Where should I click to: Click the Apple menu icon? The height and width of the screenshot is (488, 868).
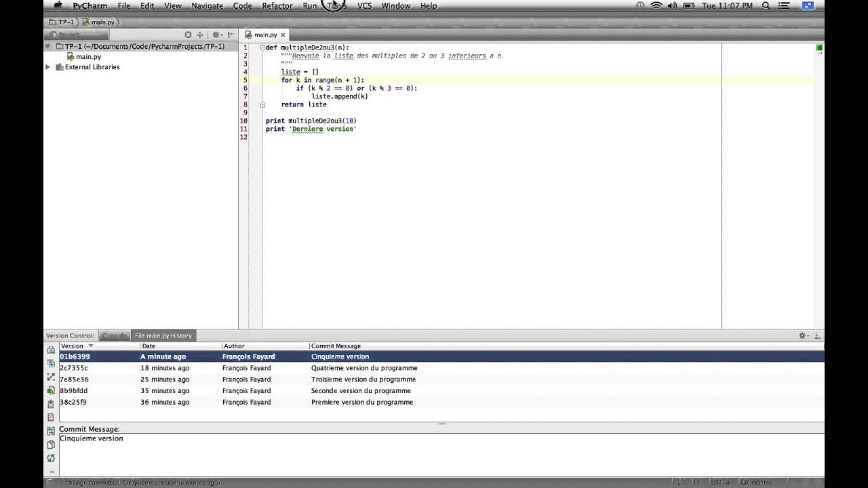pyautogui.click(x=58, y=5)
